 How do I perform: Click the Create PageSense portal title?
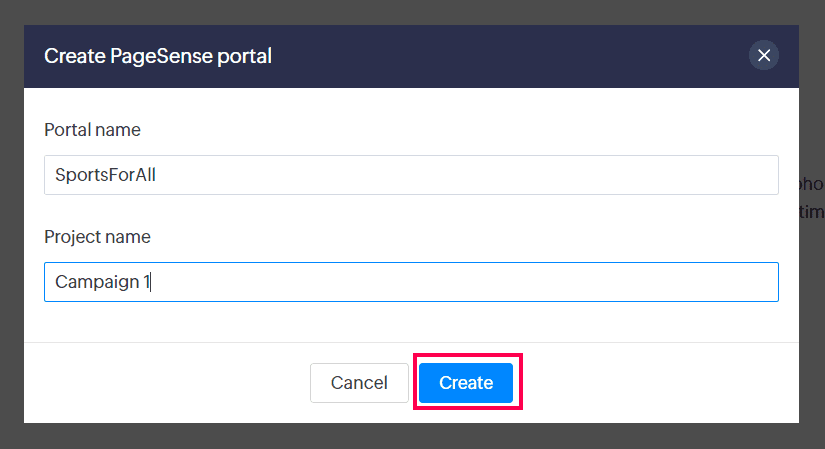coord(158,56)
